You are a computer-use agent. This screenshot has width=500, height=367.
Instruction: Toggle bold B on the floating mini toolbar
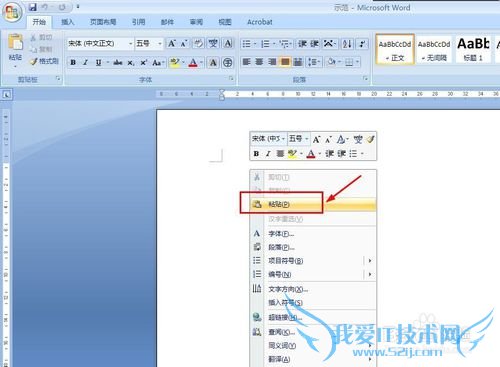256,154
